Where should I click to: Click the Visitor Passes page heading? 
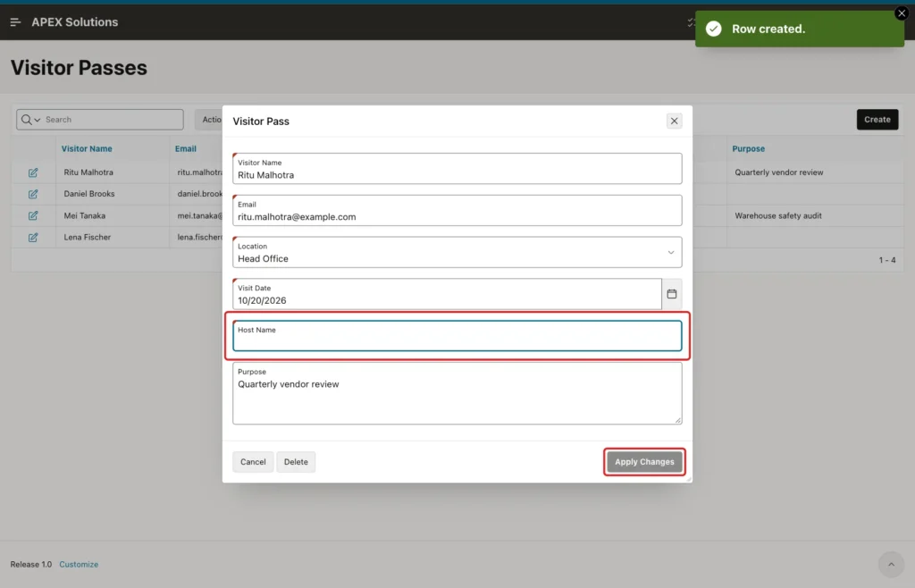point(79,68)
